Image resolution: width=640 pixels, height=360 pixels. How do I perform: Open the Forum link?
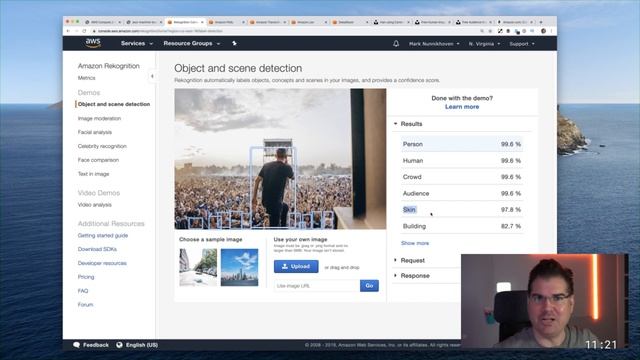(x=85, y=305)
